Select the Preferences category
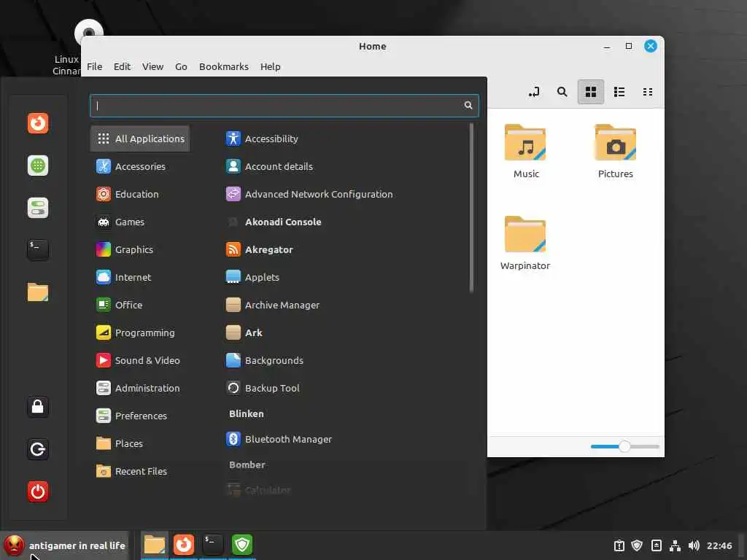The width and height of the screenshot is (747, 560). pos(140,416)
